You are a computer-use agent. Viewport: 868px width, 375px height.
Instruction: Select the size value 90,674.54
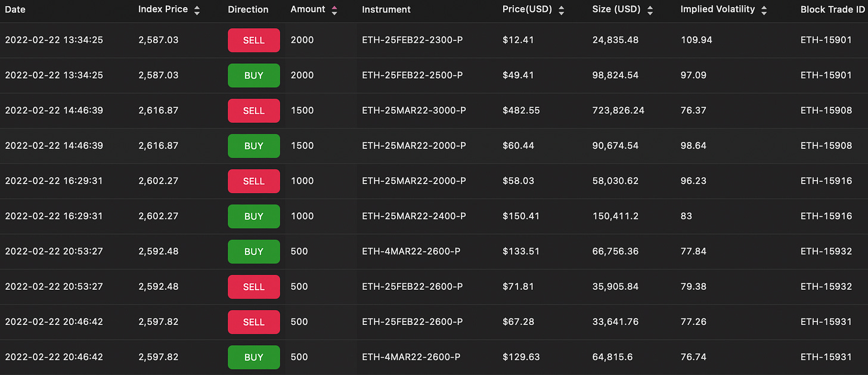tap(615, 145)
